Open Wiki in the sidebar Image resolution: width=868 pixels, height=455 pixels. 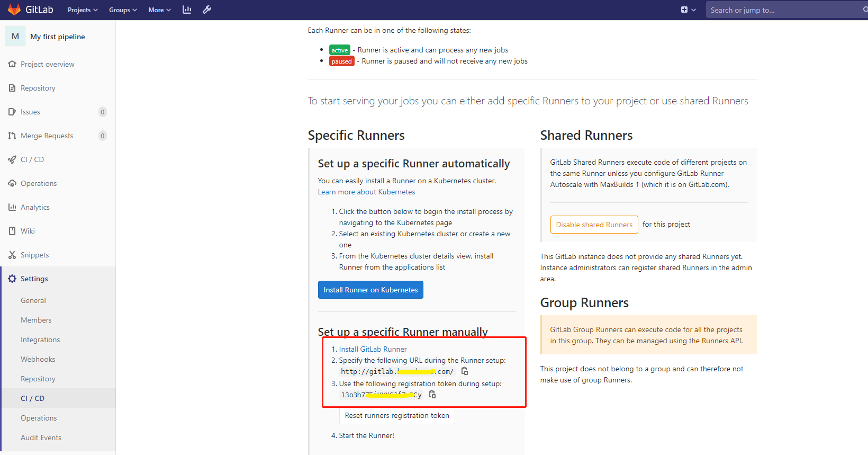(x=28, y=231)
